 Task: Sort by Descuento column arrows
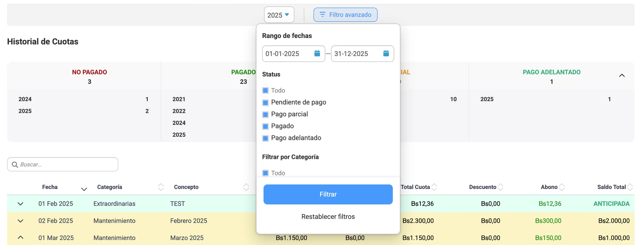click(x=500, y=187)
